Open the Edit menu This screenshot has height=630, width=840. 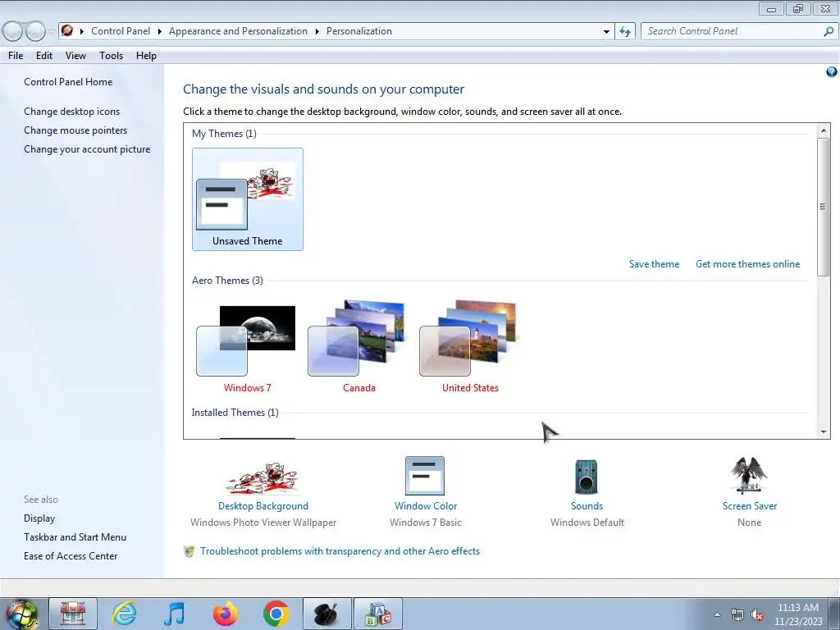click(44, 56)
